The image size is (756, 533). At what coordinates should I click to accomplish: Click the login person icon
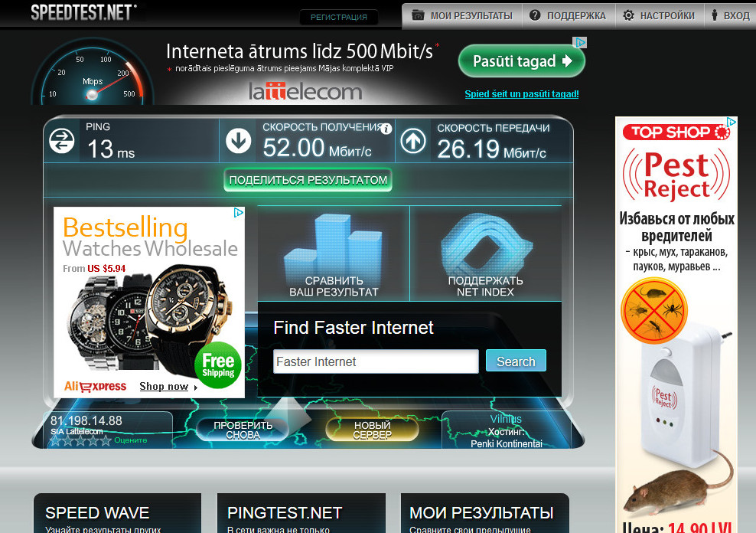[x=715, y=15]
